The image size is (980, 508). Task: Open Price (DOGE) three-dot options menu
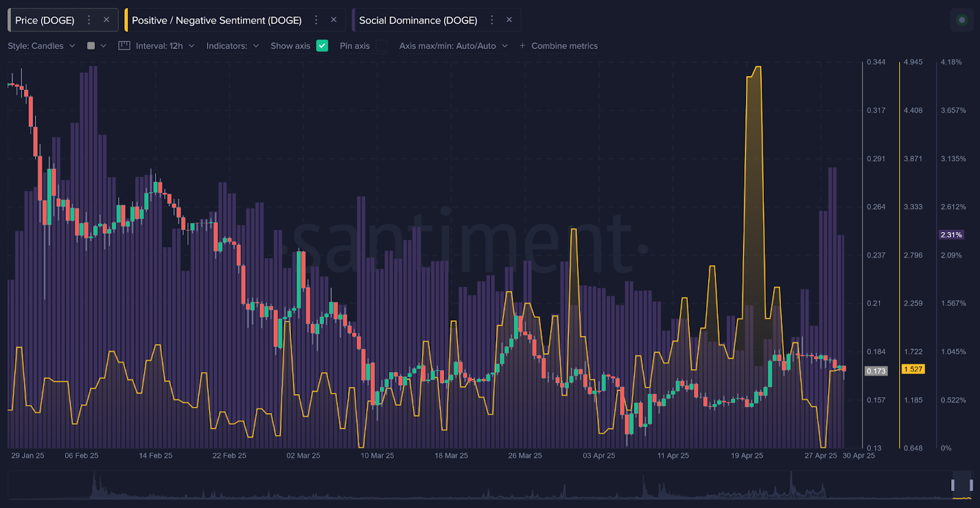coord(89,20)
